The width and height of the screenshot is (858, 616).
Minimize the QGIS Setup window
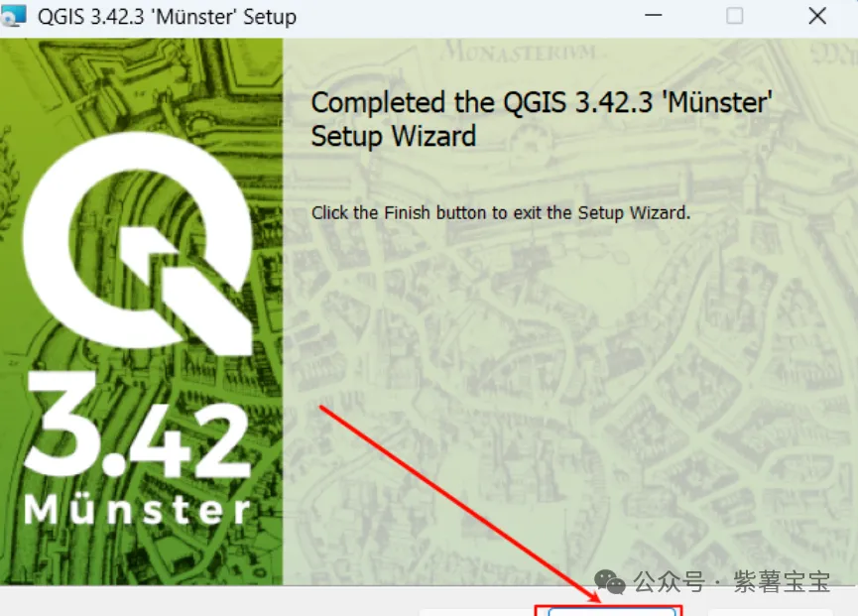654,15
